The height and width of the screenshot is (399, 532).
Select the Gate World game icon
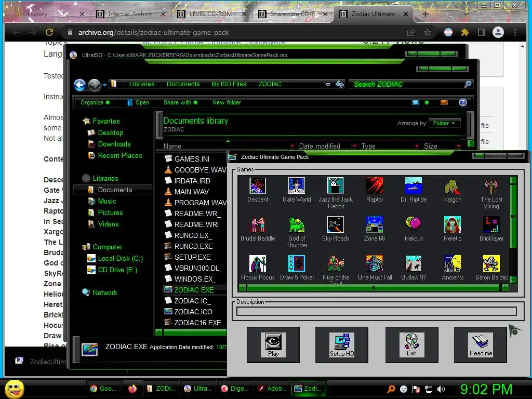(x=297, y=185)
